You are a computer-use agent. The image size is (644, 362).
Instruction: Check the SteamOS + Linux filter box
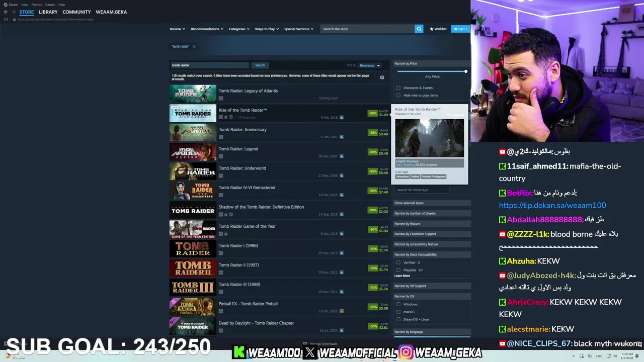[398, 319]
